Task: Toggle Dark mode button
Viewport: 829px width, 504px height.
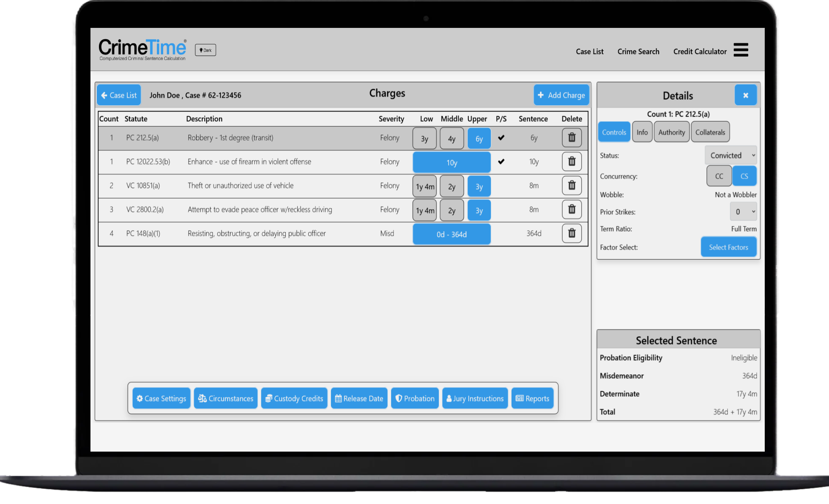Action: click(x=205, y=50)
